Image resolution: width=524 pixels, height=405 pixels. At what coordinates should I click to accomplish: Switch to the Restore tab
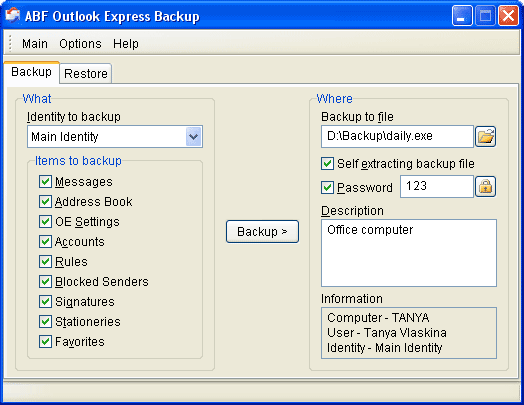[x=86, y=73]
